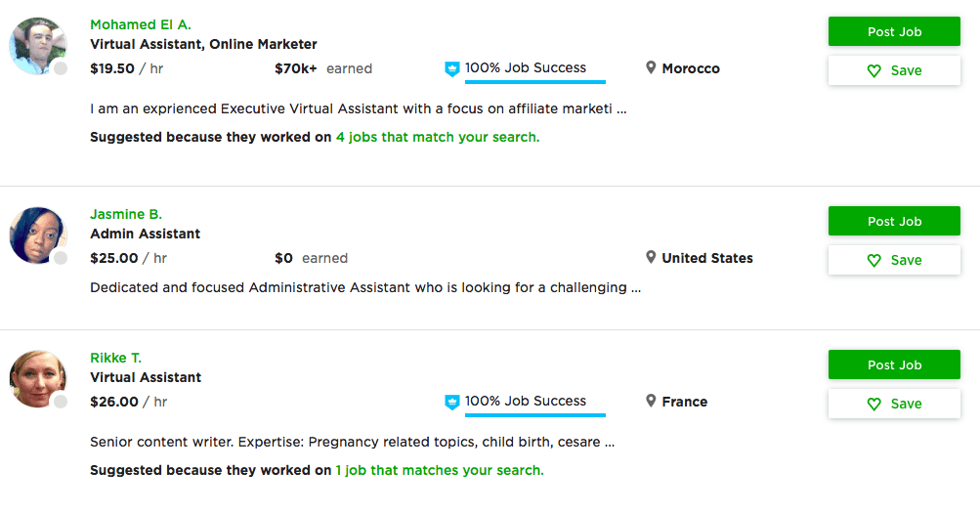Click Post Job for Rikke T.
The width and height of the screenshot is (980, 513).
894,364
